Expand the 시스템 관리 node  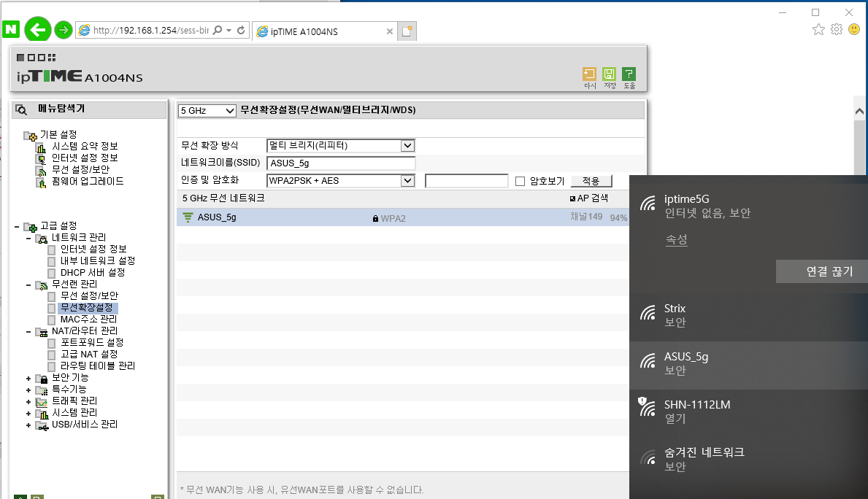(28, 413)
